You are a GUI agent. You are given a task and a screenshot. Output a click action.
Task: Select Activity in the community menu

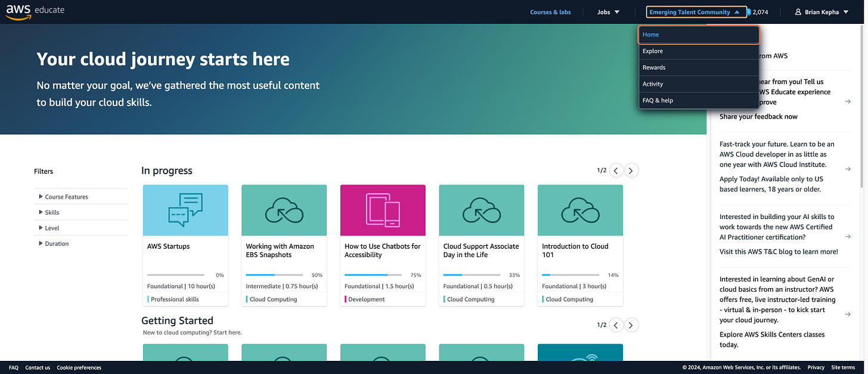[699, 84]
